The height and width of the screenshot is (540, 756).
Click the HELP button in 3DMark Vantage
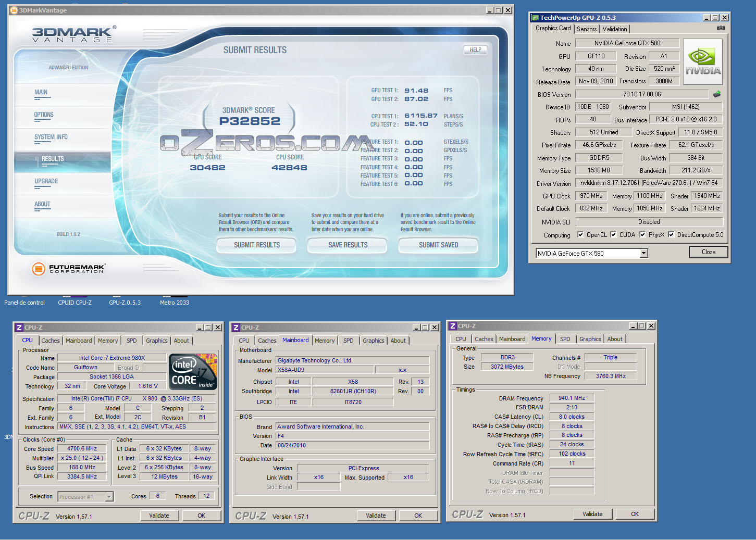(475, 50)
